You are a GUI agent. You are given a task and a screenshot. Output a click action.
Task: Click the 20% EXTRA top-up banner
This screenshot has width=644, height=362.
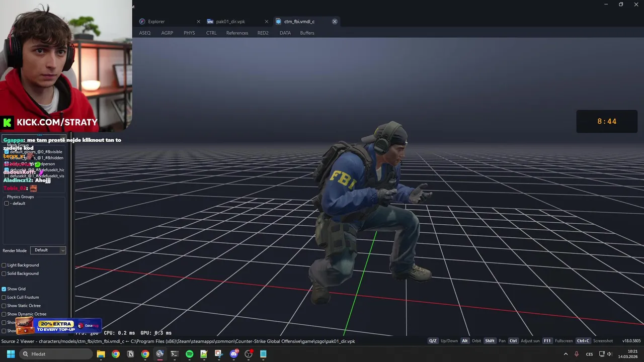coord(58,326)
